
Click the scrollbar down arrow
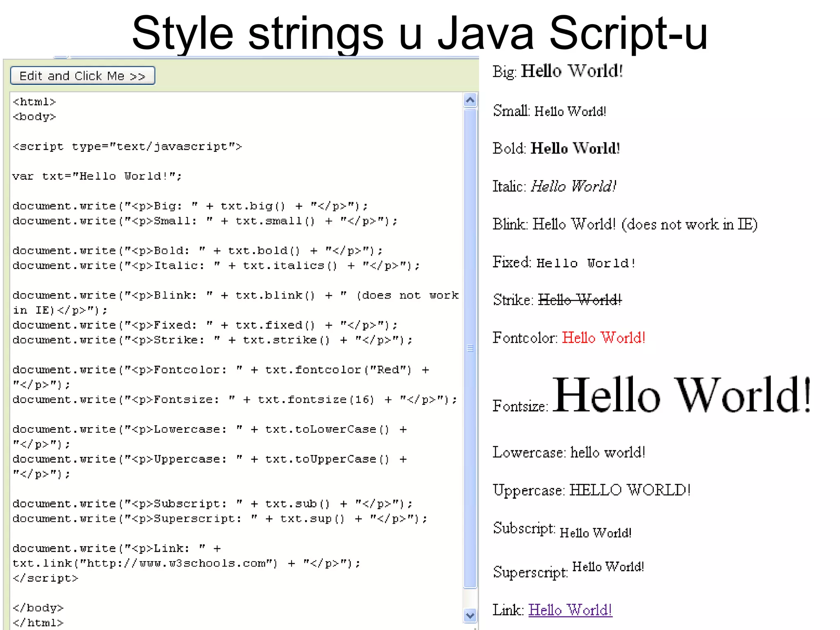tap(470, 615)
